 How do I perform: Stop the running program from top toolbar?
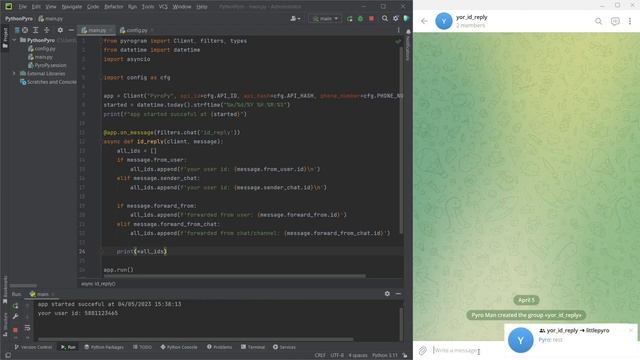(x=371, y=18)
